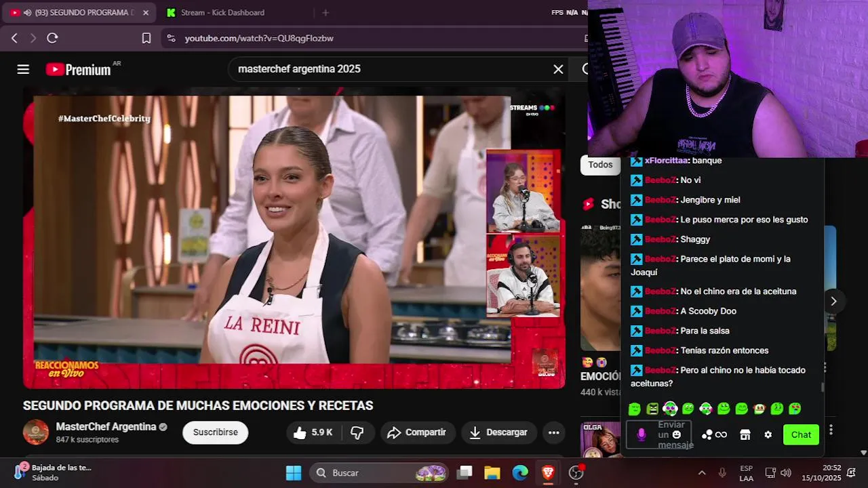Dislike the video with thumbs down
This screenshot has width=868, height=488.
click(x=357, y=432)
